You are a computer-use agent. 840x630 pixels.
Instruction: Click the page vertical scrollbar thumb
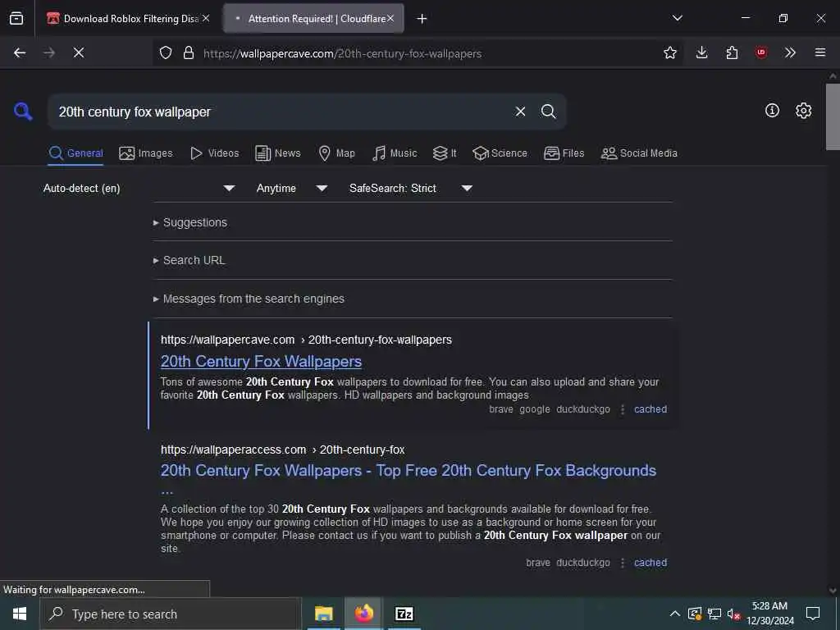(833, 116)
